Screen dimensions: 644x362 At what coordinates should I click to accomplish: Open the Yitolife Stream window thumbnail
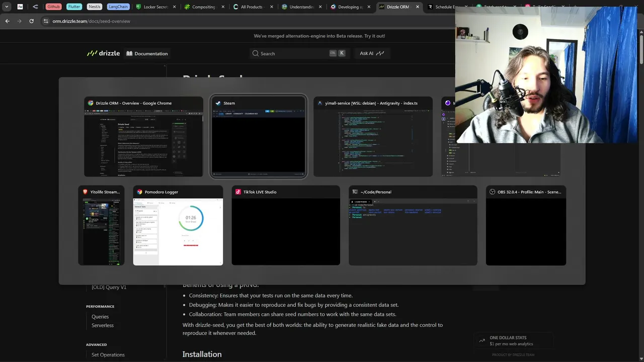(x=101, y=225)
